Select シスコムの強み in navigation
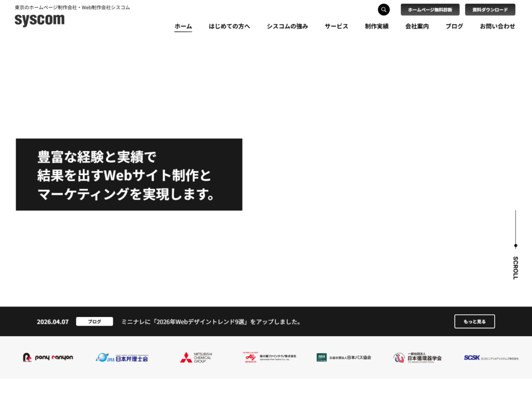532x399 pixels. tap(287, 26)
